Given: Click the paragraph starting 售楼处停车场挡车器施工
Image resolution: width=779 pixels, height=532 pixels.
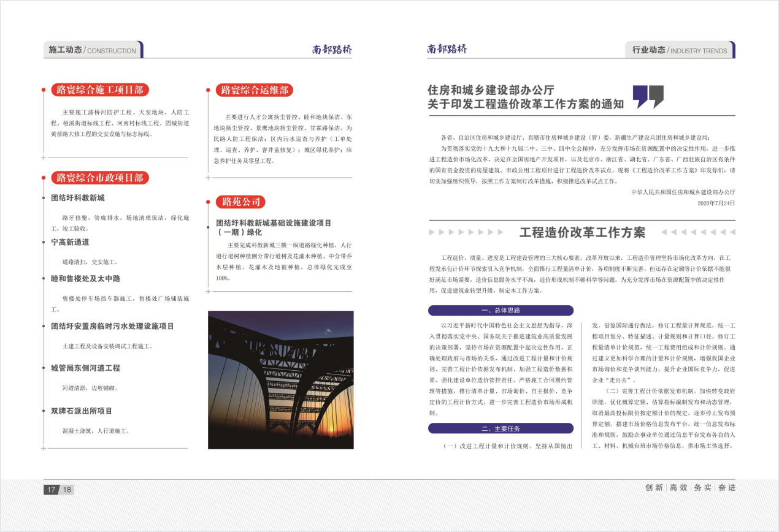Looking at the screenshot, I should click(x=120, y=303).
